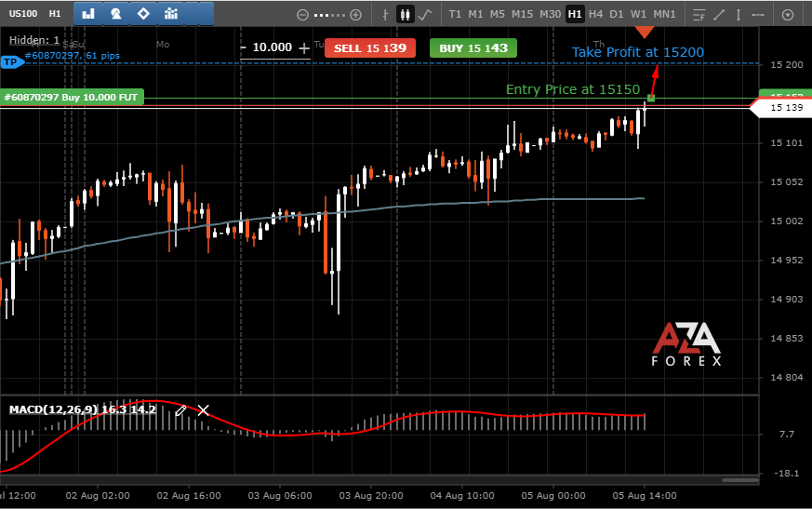
Task: Switch to line chart type
Action: [425, 15]
